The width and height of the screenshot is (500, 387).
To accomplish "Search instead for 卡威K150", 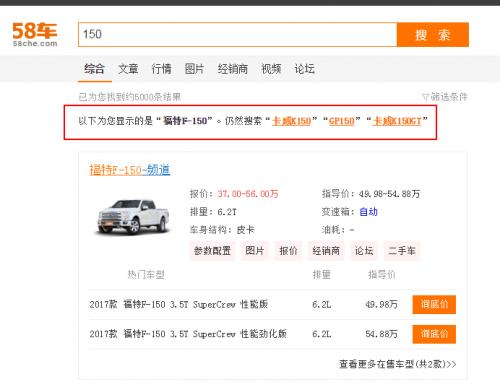I will (x=292, y=121).
